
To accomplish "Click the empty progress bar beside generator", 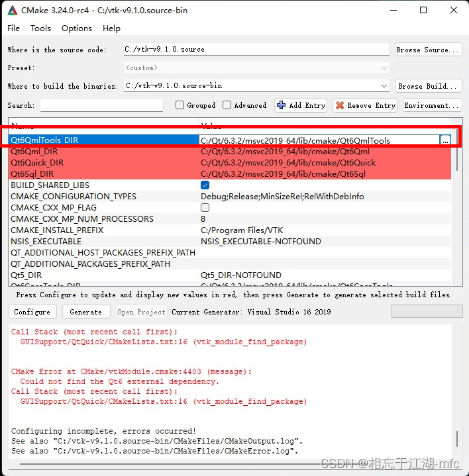I will tap(427, 311).
